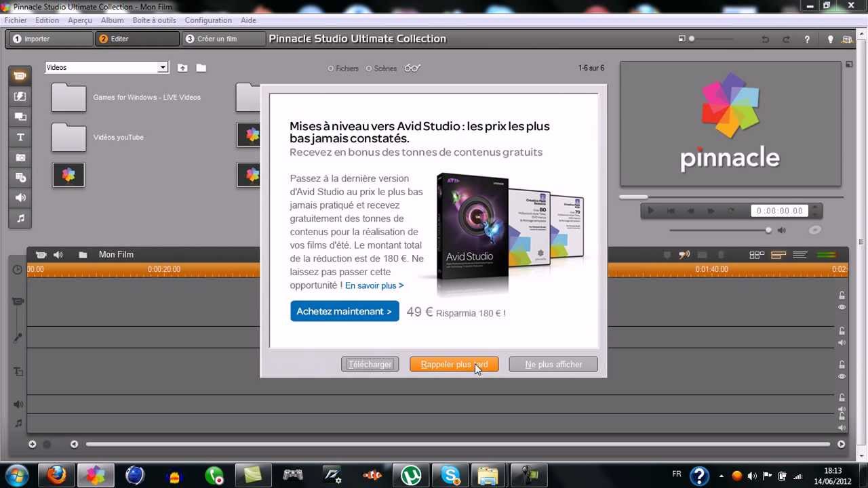
Task: Open the Edition menu
Action: [47, 20]
